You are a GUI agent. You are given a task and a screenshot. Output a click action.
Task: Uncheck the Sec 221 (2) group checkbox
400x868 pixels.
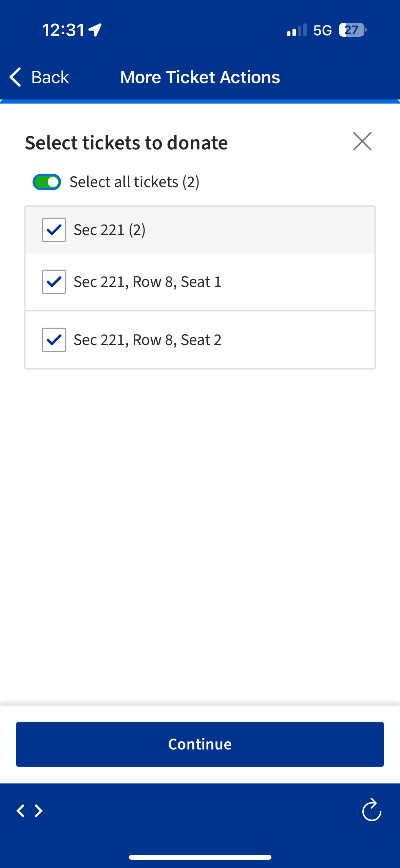click(x=54, y=230)
